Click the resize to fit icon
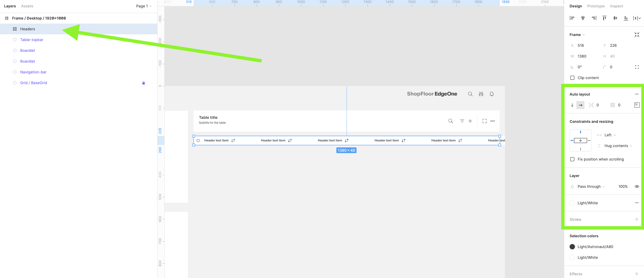 (637, 35)
